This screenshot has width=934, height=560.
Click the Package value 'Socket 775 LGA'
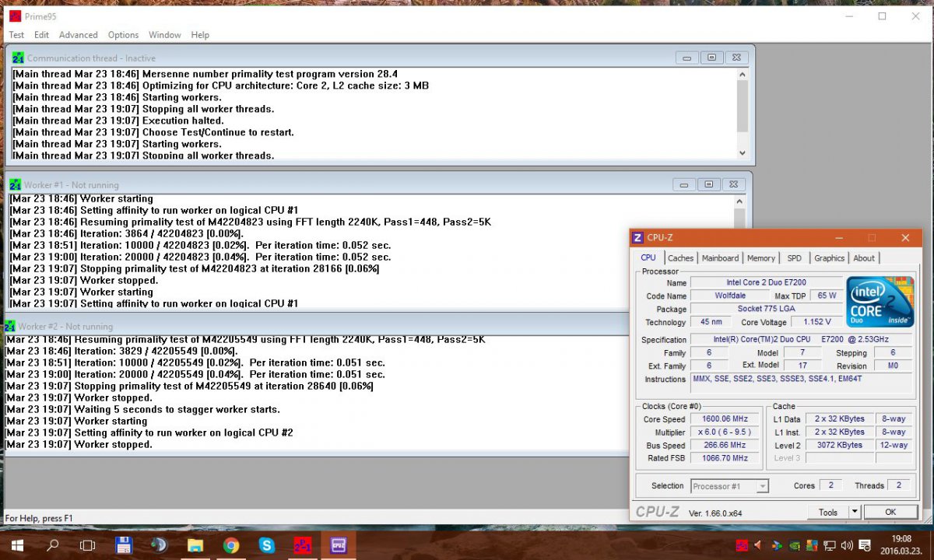click(766, 309)
